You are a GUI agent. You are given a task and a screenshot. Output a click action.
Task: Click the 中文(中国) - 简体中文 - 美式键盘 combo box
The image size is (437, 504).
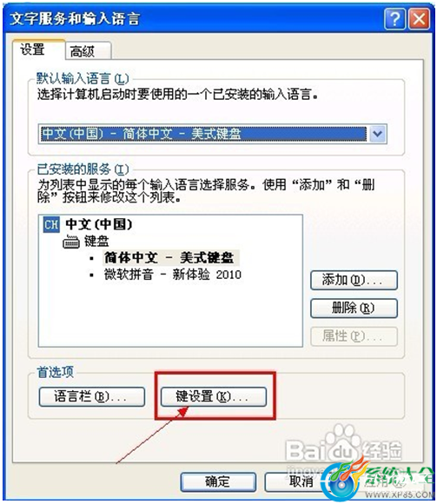coord(212,134)
